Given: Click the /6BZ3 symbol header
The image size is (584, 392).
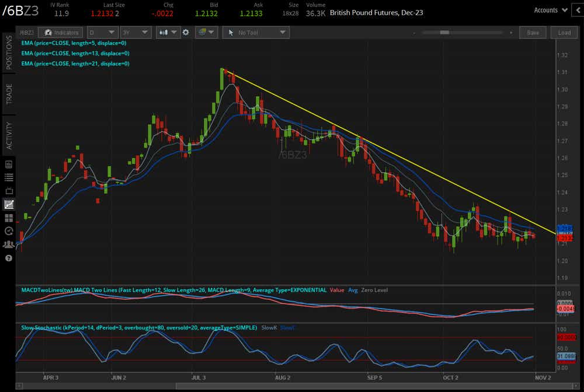Looking at the screenshot, I should click(20, 10).
